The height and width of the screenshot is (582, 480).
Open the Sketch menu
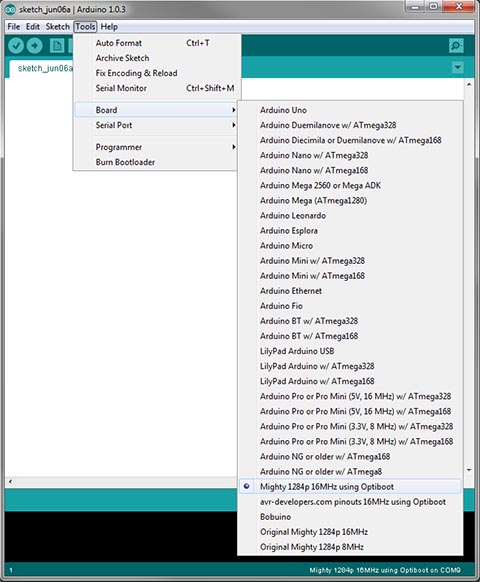[58, 27]
